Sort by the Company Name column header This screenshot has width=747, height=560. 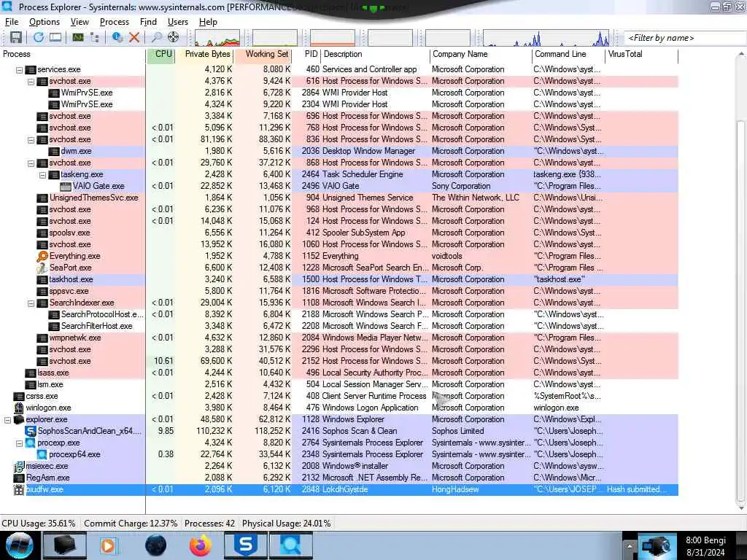[481, 54]
